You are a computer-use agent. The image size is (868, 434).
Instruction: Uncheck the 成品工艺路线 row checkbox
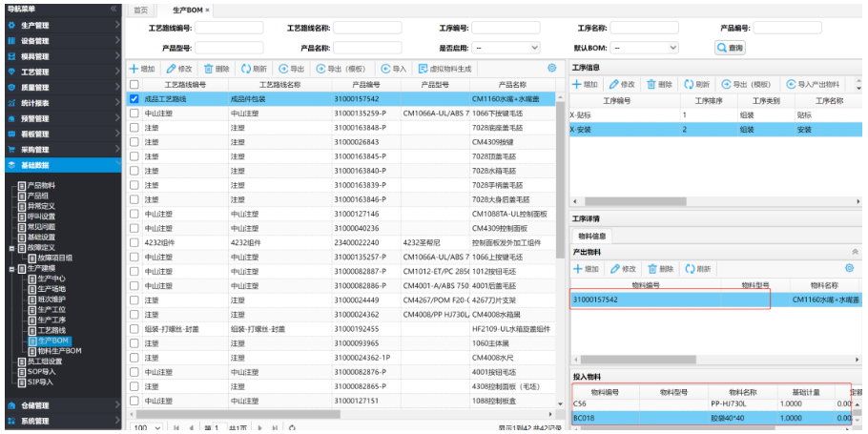[x=134, y=98]
